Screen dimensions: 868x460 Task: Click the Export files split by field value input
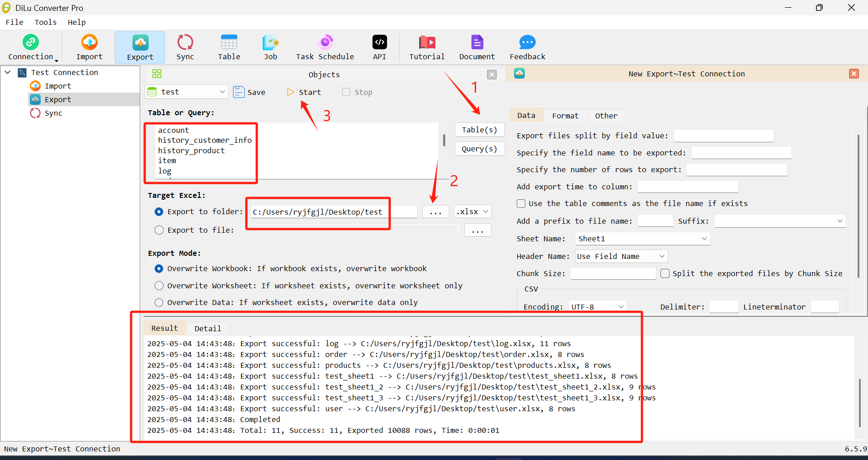(x=724, y=136)
